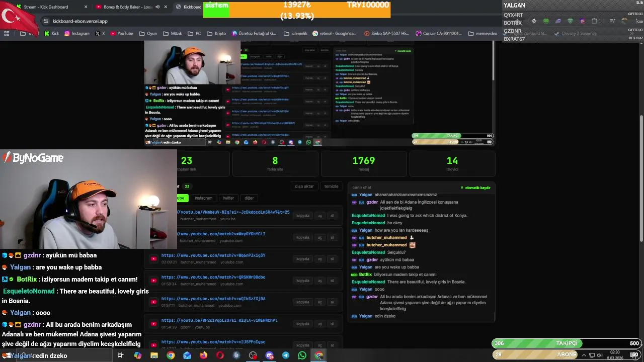Open the Ücretsiz Fotoğraf bookmark
The image size is (644, 362).
coord(254,34)
